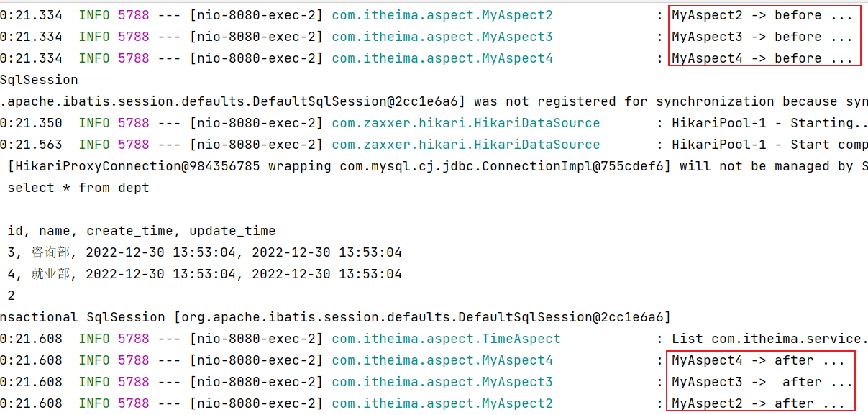Image resolution: width=868 pixels, height=415 pixels.
Task: Click the "MyAspect2 -> after ..." log message
Action: (758, 403)
